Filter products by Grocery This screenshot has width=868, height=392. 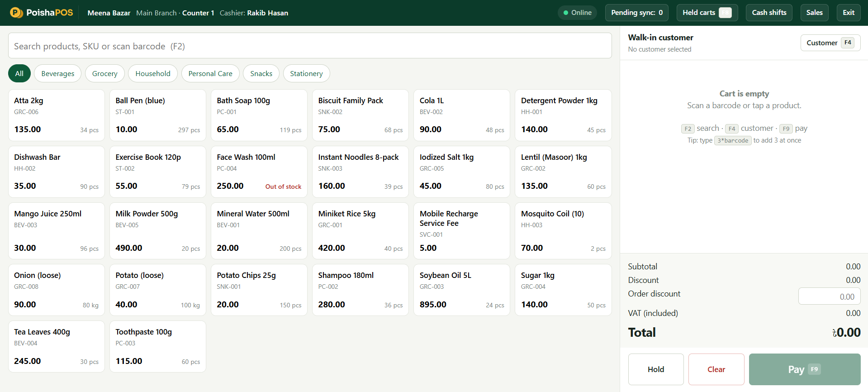pos(104,73)
